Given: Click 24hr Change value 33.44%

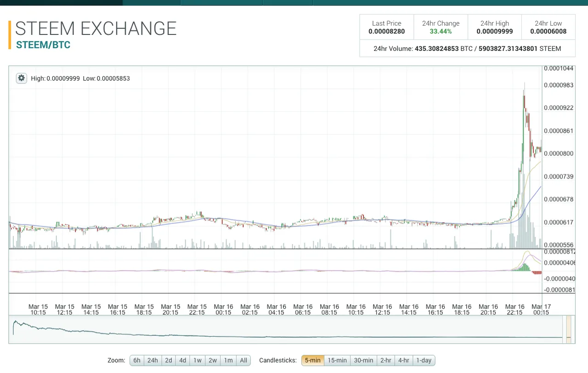Looking at the screenshot, I should pyautogui.click(x=441, y=32).
